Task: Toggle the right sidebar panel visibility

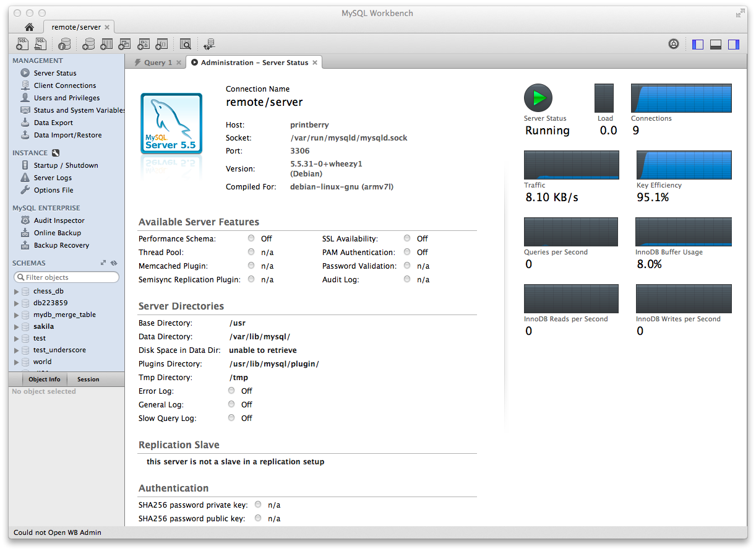Action: coord(734,44)
